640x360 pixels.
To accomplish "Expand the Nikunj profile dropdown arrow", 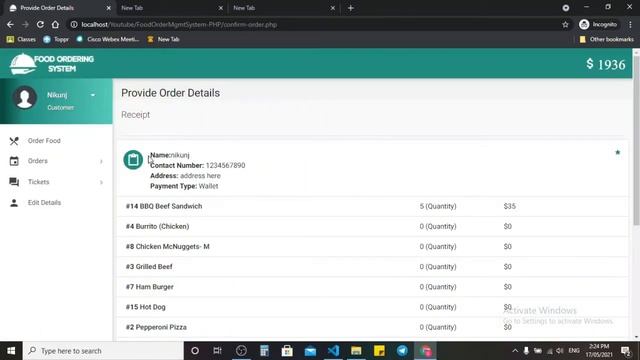I will [93, 95].
